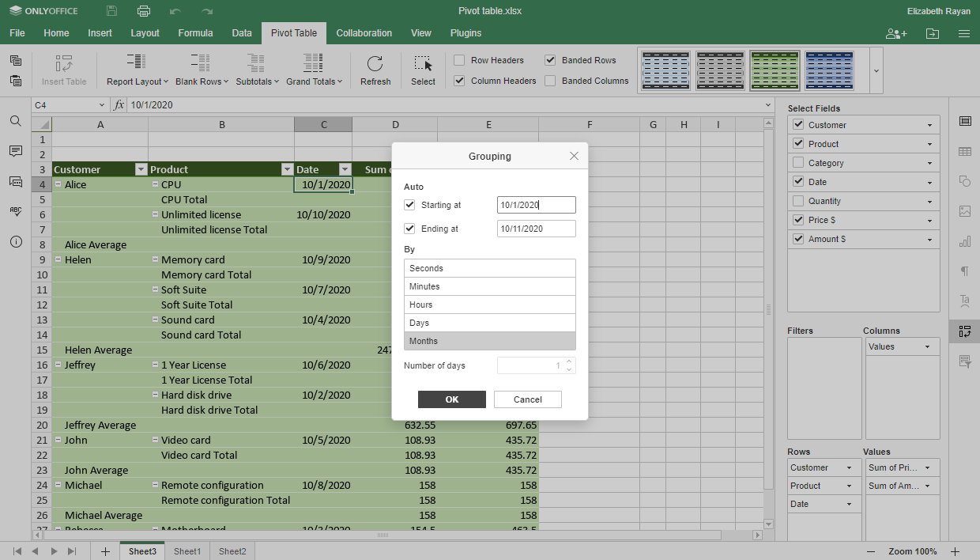Viewport: 980px width, 560px height.
Task: Switch to the Formula tab
Action: [195, 33]
